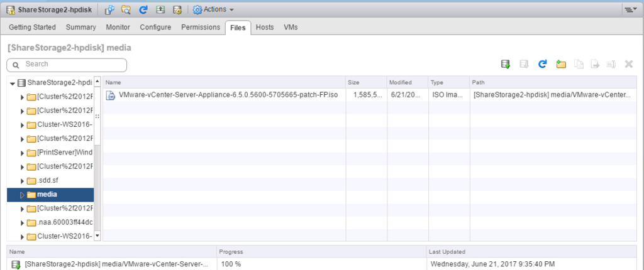The image size is (644, 270).
Task: Click the ISO Ima... type cell
Action: click(448, 95)
